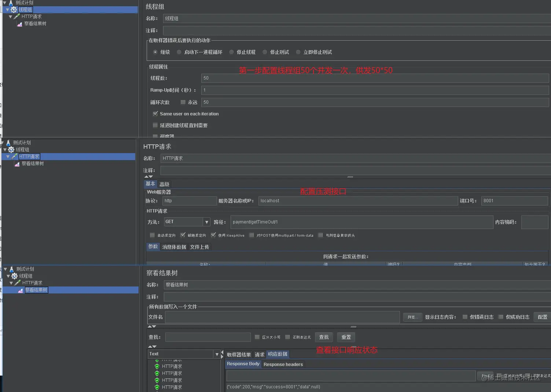Enable the 仅错误日志 checkbox
The height and width of the screenshot is (392, 551).
pos(465,317)
